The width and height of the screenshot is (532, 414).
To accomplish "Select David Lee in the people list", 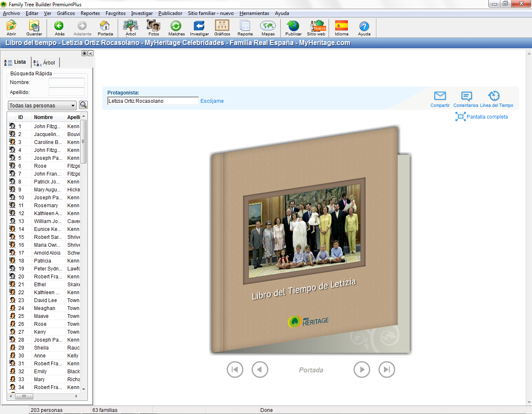I will coord(44,300).
